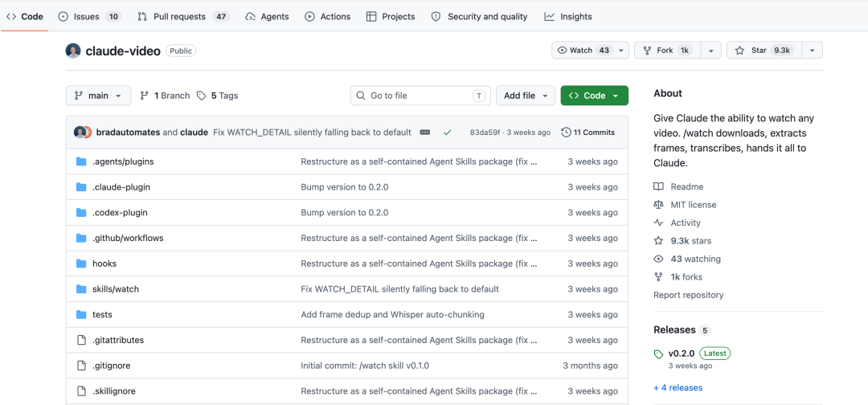Focus the Go to file search field
Viewport: 868px width, 405px height.
tap(420, 96)
